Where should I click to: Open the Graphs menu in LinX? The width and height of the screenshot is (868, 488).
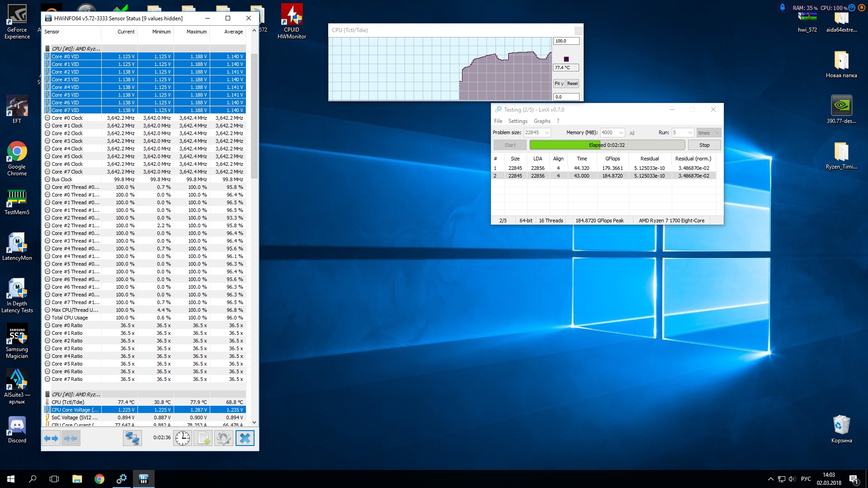tap(542, 121)
